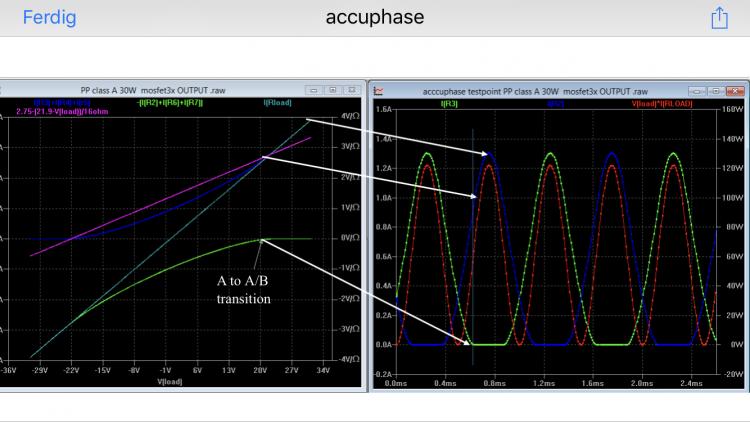The height and width of the screenshot is (422, 750).
Task: Click the 0V/Ω right-axis value
Action: click(x=350, y=238)
